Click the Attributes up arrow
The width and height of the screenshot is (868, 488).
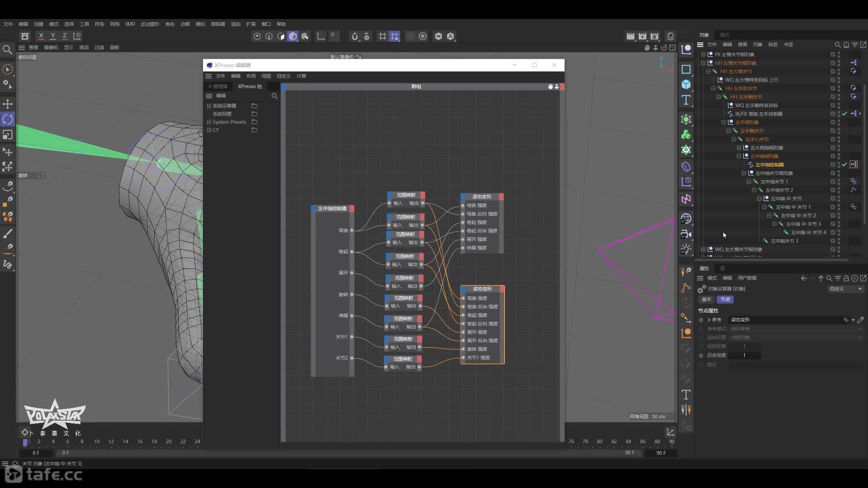pyautogui.click(x=821, y=278)
